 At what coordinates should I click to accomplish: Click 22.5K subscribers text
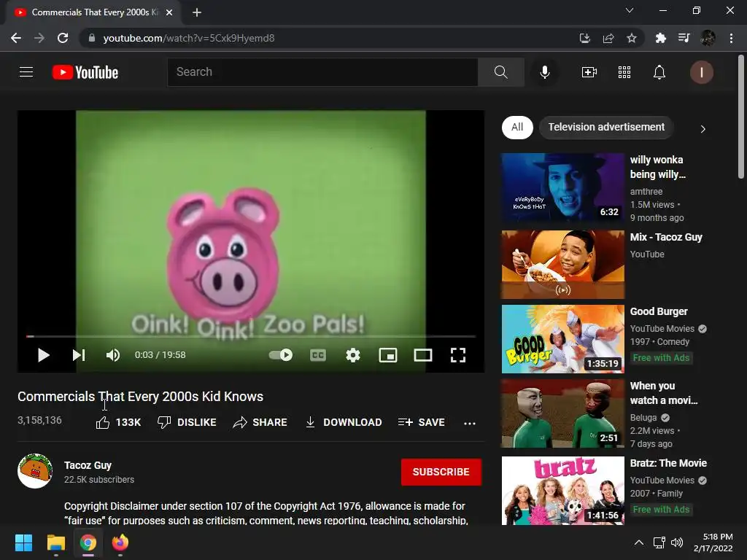(99, 480)
